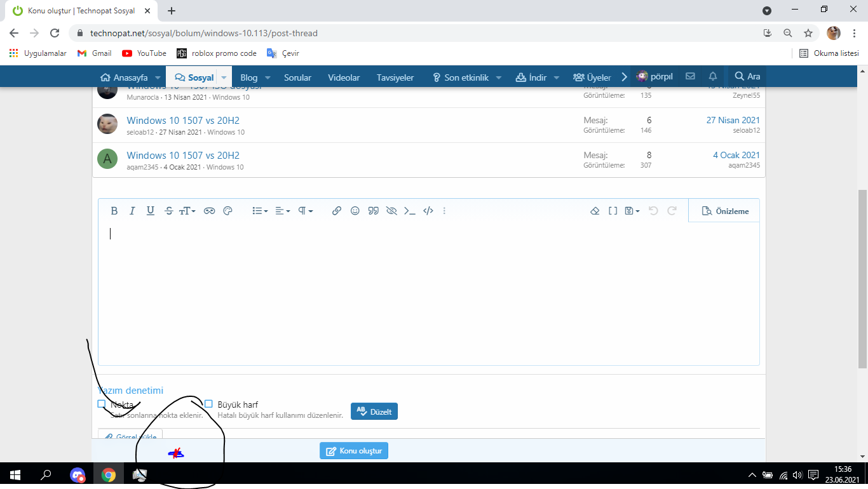Open the aqam2345 thread Windows 10 1507 vs 20H2
The height and width of the screenshot is (489, 868).
(183, 156)
